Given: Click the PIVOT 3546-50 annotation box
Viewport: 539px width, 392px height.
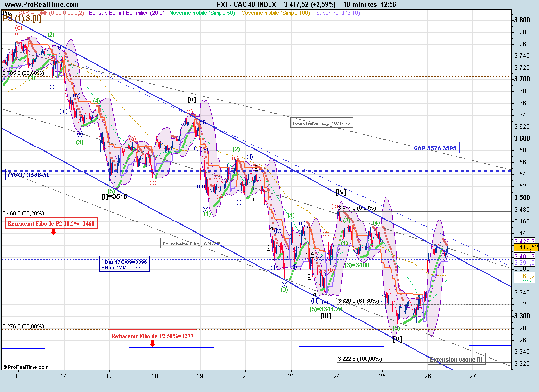Looking at the screenshot, I should [x=29, y=175].
